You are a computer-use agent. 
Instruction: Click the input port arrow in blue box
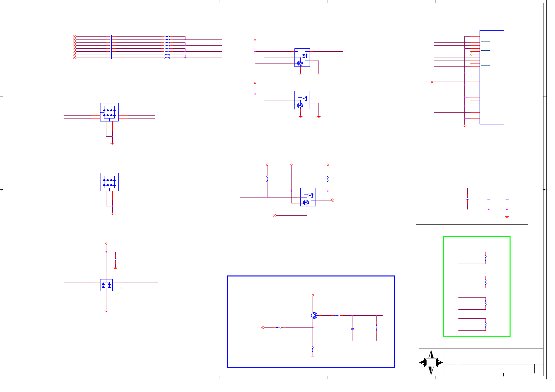[x=263, y=327]
